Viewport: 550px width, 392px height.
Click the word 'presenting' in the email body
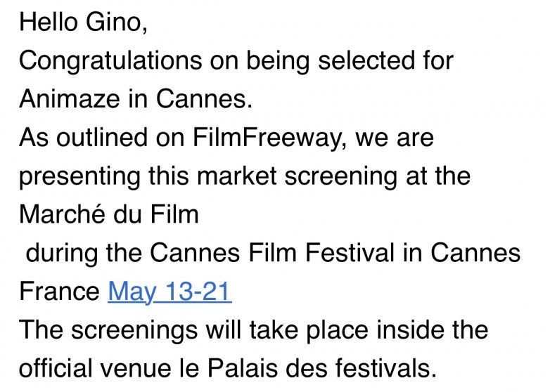[x=79, y=176]
